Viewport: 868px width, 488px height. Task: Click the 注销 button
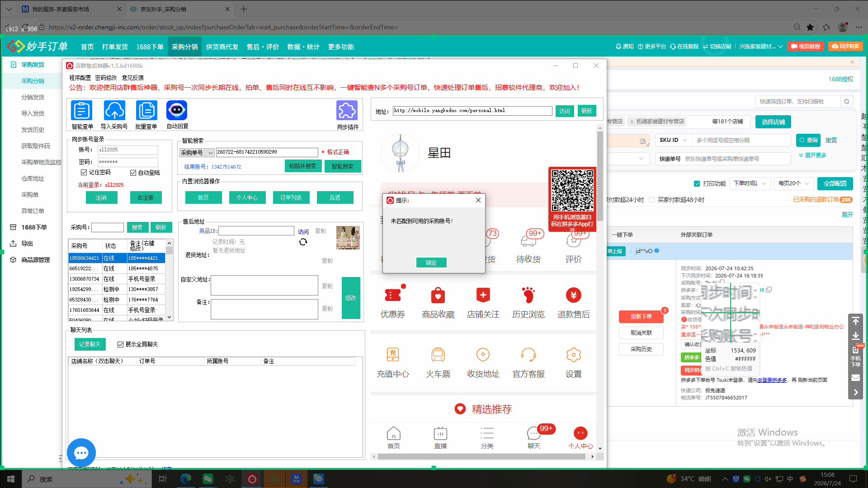[101, 197]
